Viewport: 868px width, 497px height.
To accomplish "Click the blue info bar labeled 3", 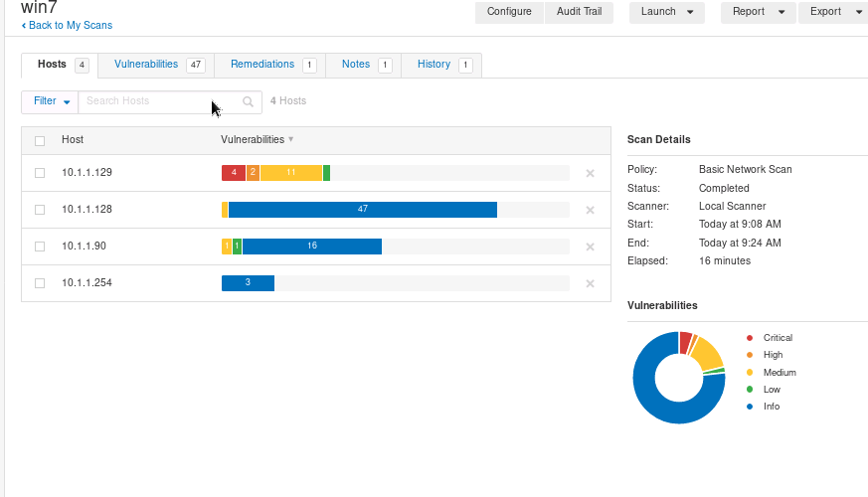I will (x=248, y=283).
